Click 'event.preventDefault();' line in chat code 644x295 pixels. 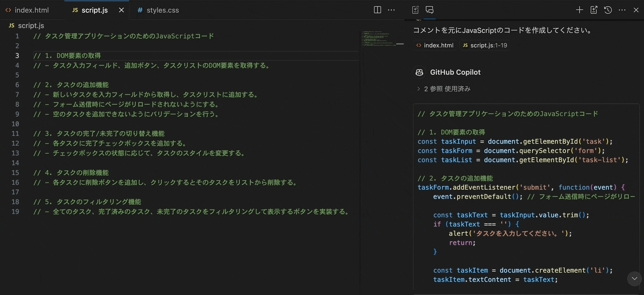(x=534, y=196)
